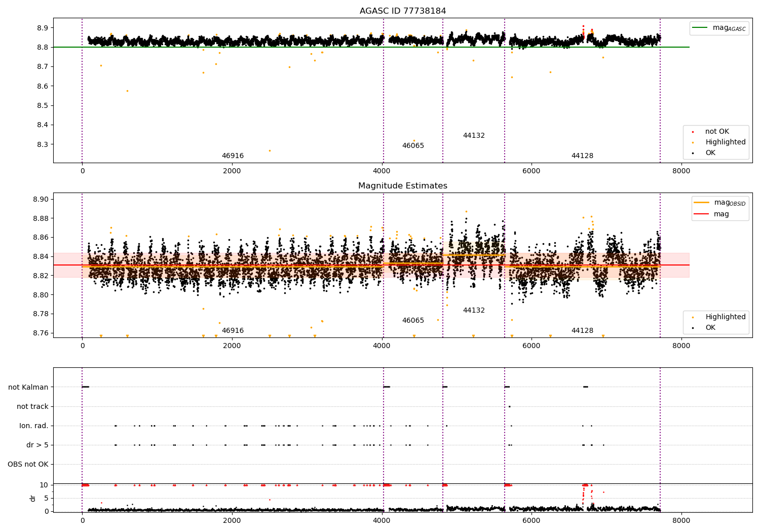The height and width of the screenshot is (532, 760).
Task: Click x-axis tick 2000 under AGASC ID plot
Action: click(232, 171)
